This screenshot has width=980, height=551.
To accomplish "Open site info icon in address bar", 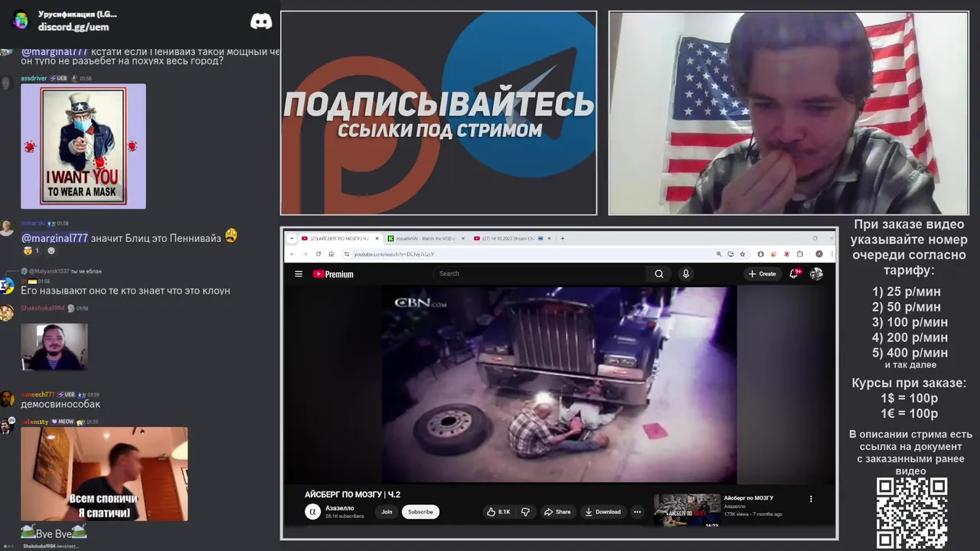I will [347, 254].
